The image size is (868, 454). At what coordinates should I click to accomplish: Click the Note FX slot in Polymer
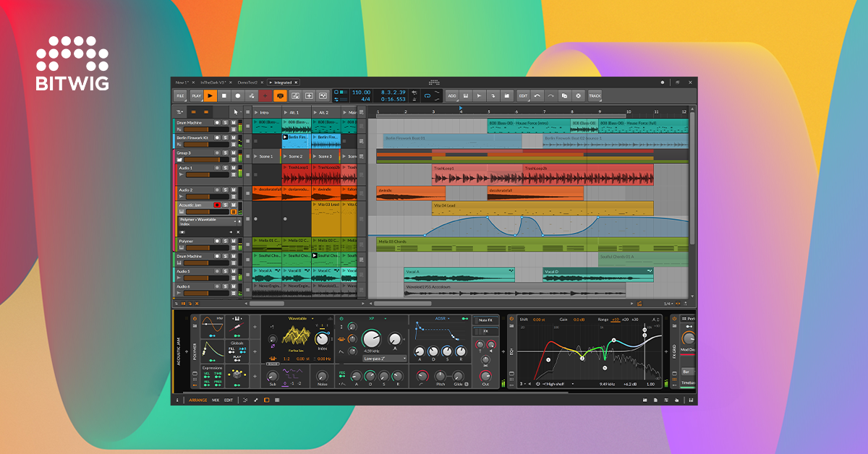[x=485, y=320]
